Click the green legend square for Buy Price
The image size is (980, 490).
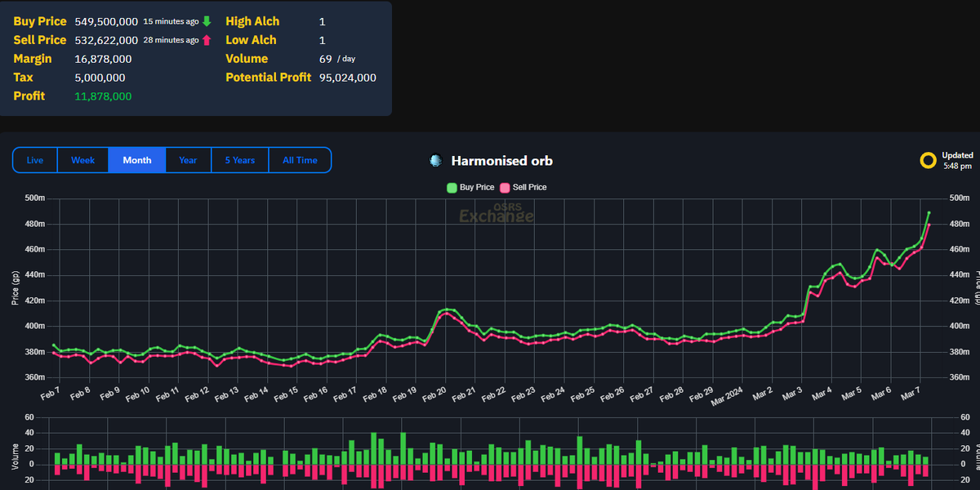(x=452, y=187)
